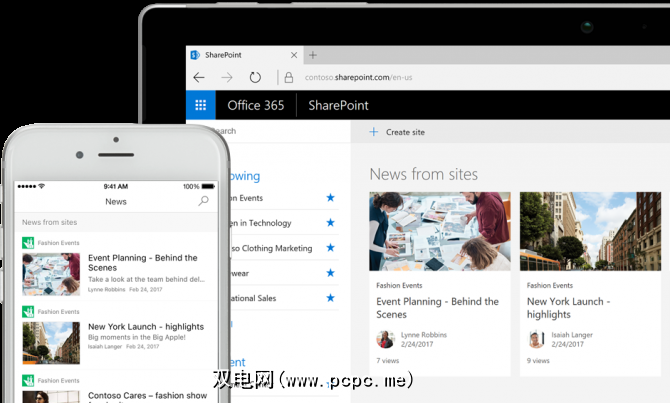Click the New York Launch - highlights browser title
This screenshot has height=403, width=670.
(569, 308)
